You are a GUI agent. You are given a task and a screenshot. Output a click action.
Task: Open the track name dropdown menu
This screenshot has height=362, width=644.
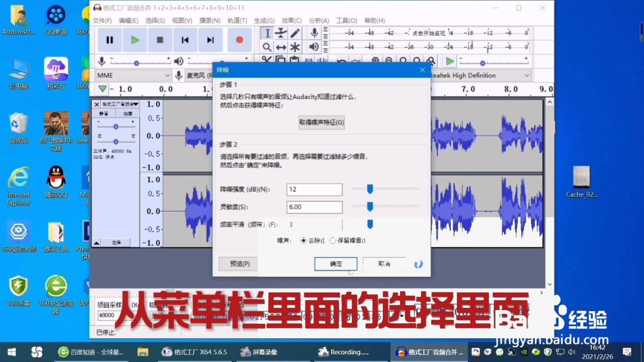point(120,104)
